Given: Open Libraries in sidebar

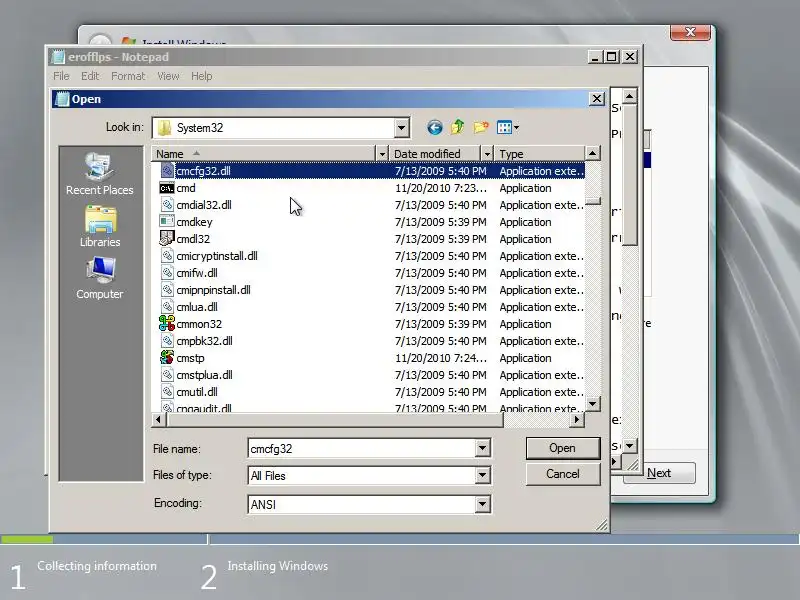Looking at the screenshot, I should (100, 227).
